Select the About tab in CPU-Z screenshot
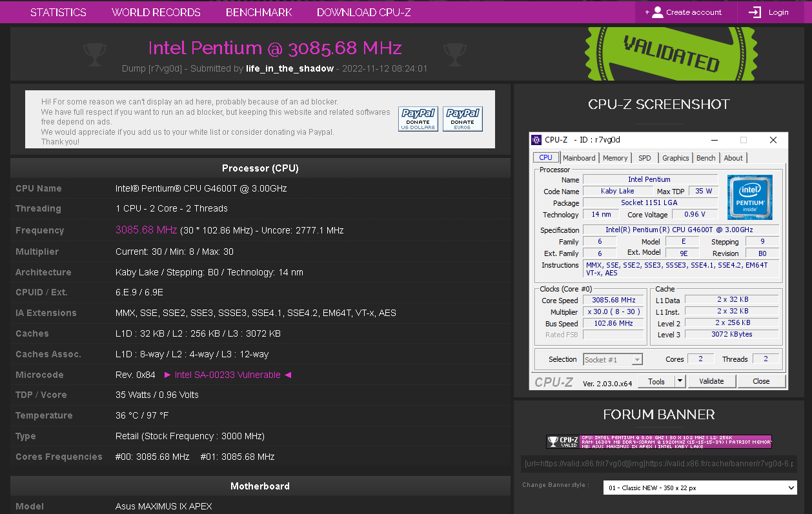 pos(733,158)
